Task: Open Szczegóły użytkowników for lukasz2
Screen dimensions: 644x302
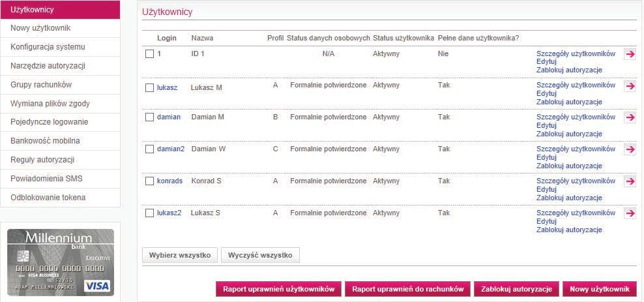Action: coord(576,213)
